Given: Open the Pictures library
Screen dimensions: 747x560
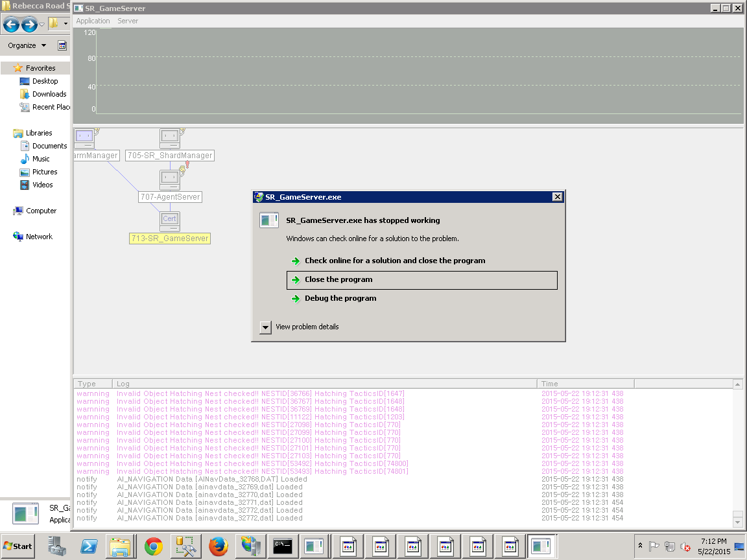Looking at the screenshot, I should [44, 172].
